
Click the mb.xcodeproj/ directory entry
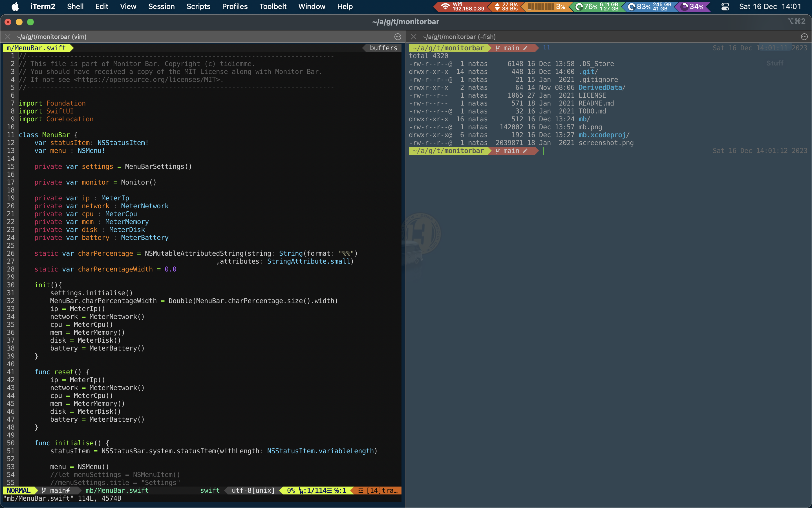tap(604, 135)
